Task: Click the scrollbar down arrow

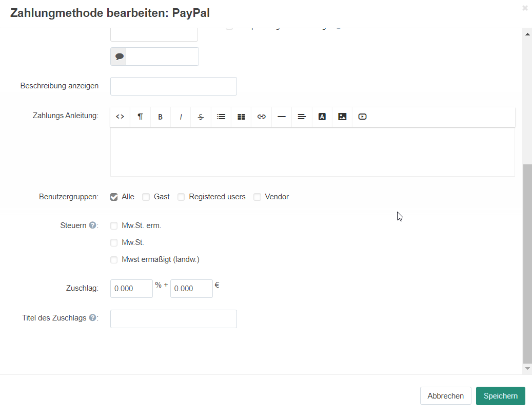Action: tap(527, 368)
